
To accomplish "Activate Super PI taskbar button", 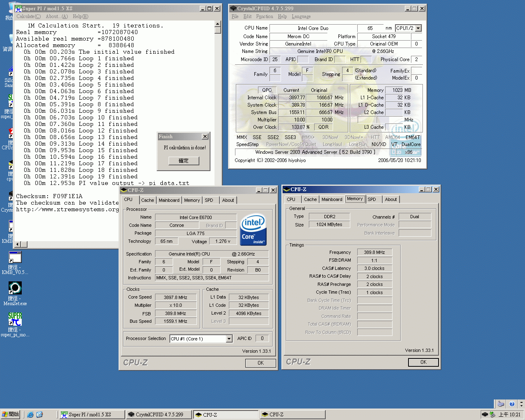I will point(92,415).
